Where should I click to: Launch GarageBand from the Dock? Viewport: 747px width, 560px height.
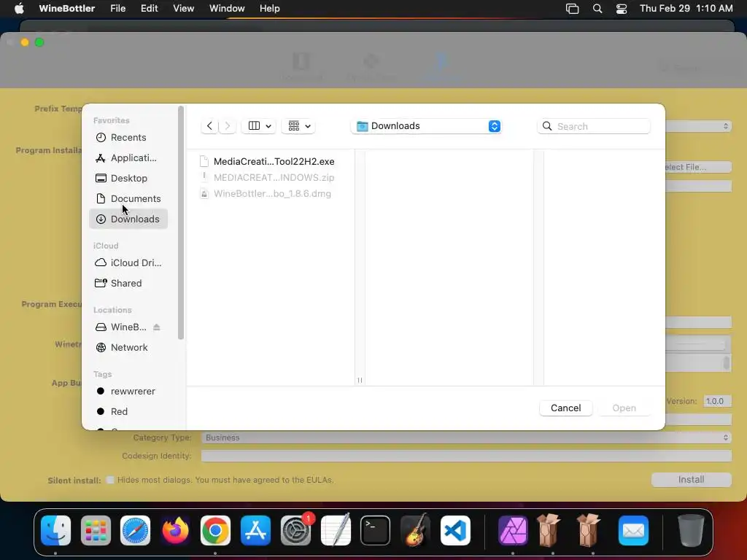[415, 531]
